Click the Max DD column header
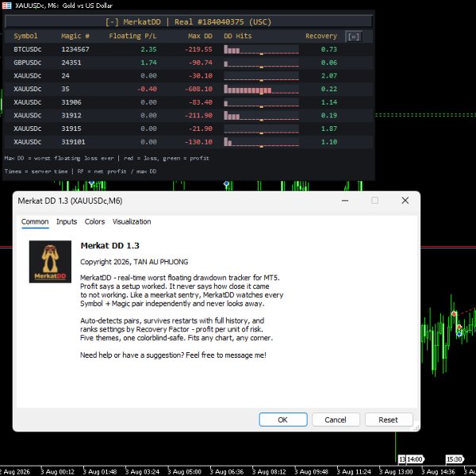 tap(200, 36)
